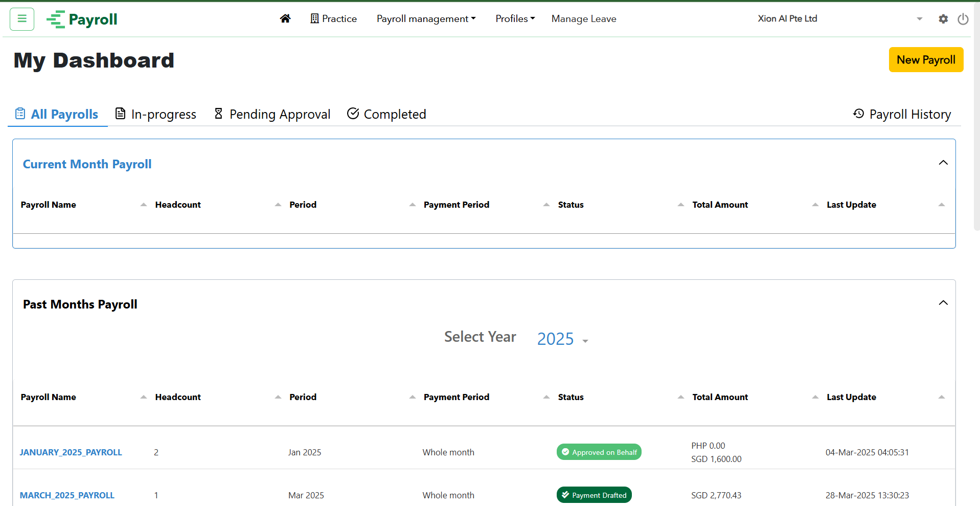980x506 pixels.
Task: Click the page vertical scrollbar
Action: pos(976,118)
